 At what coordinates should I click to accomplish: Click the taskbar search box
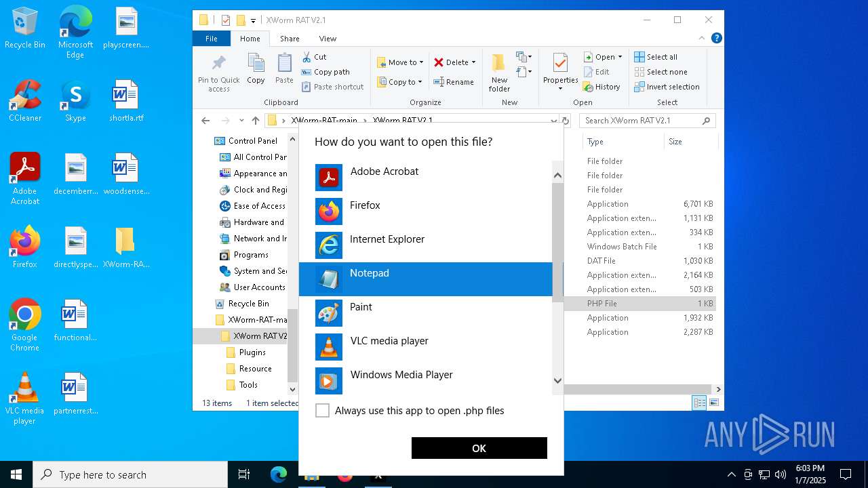tap(130, 474)
